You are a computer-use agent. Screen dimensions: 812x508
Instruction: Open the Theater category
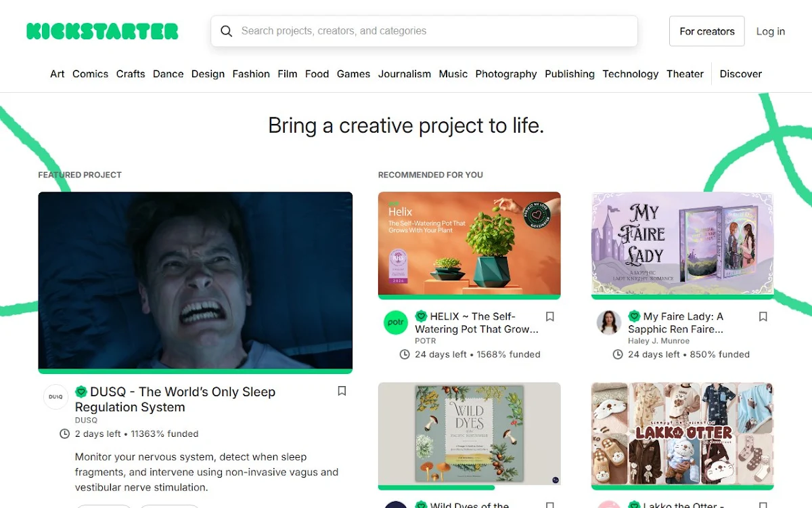(685, 74)
